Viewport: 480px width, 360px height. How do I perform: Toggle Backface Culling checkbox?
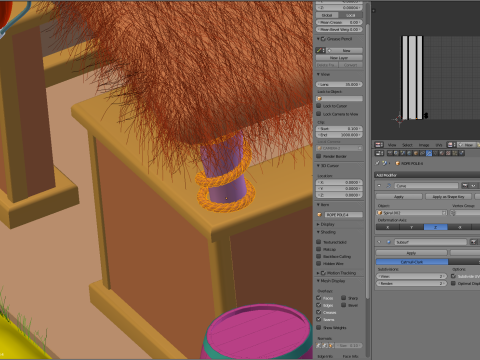(319, 256)
